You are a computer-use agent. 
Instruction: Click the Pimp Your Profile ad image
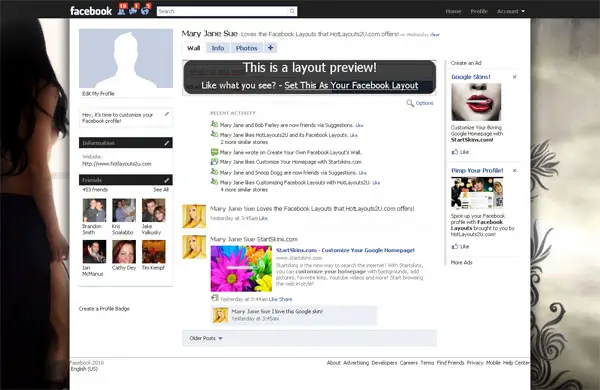pyautogui.click(x=477, y=193)
